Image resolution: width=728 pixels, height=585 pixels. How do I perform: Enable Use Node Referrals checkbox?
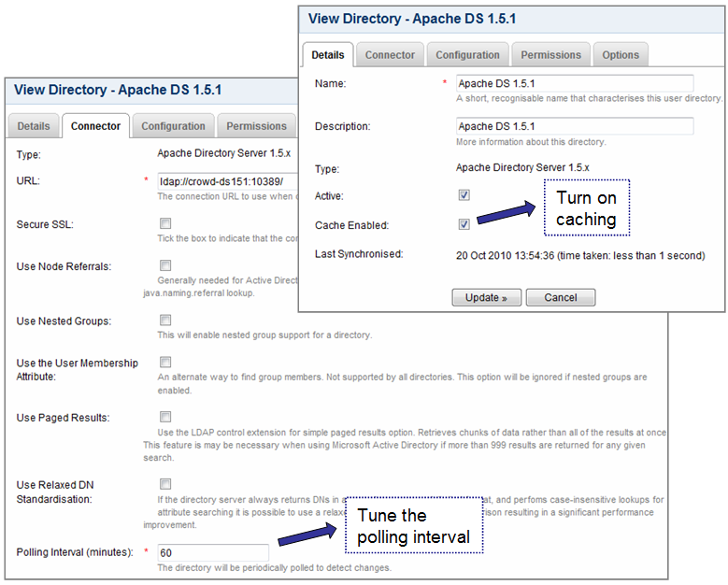(x=165, y=265)
